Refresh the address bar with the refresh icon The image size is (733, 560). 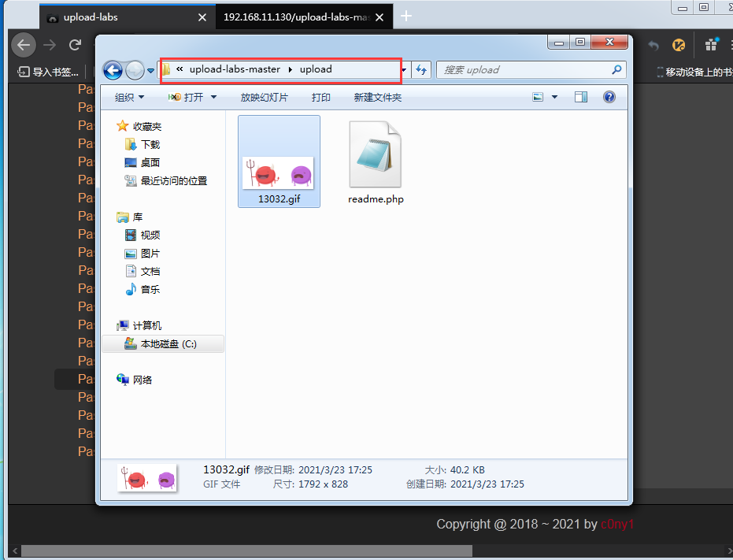(x=421, y=70)
